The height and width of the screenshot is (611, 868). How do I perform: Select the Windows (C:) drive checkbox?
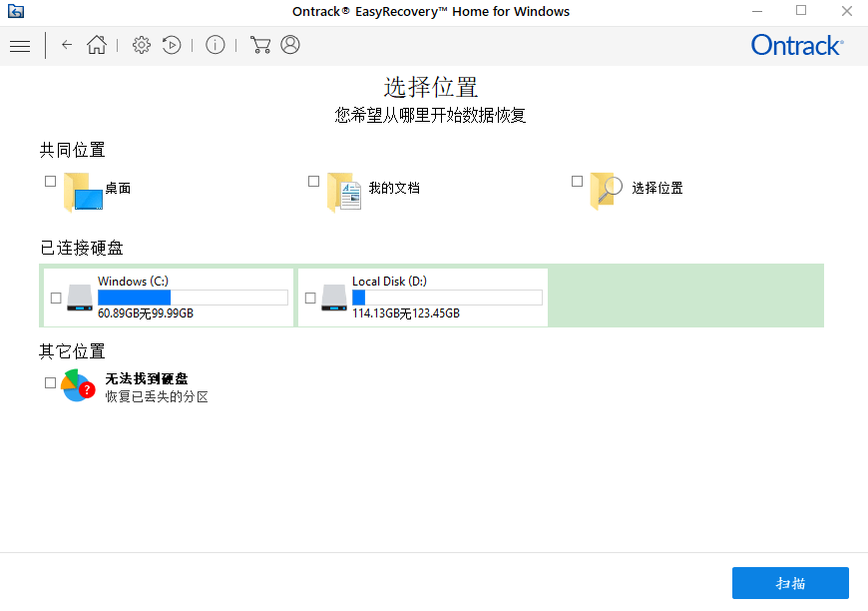58,297
